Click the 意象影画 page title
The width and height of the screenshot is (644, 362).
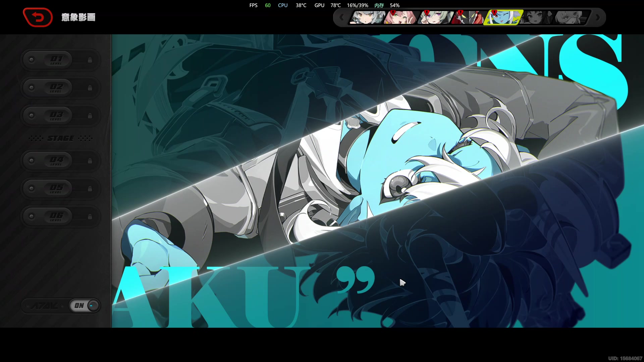(78, 17)
